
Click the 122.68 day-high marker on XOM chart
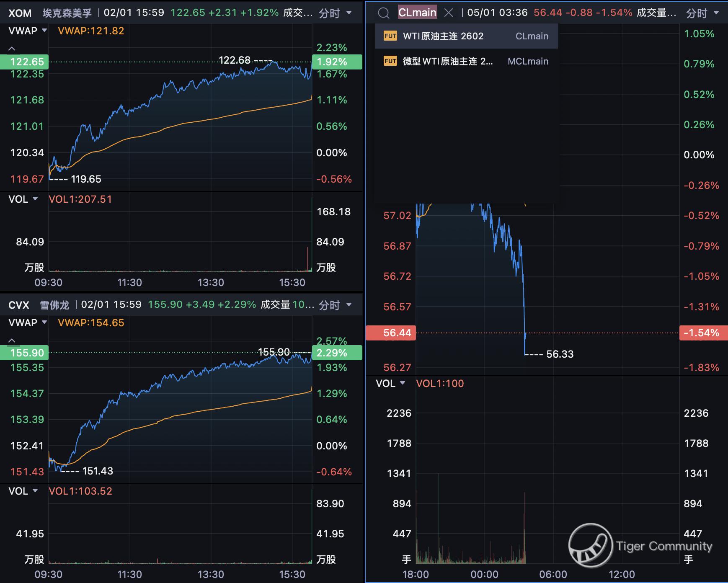pos(235,60)
